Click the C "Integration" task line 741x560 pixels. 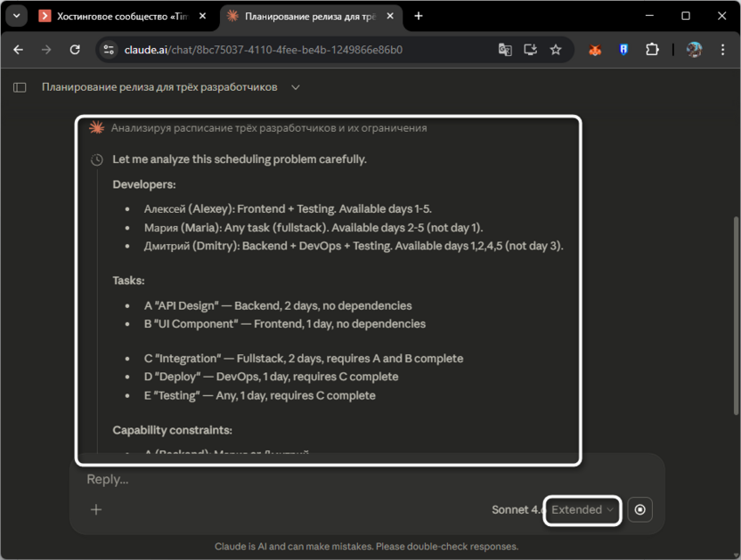304,359
